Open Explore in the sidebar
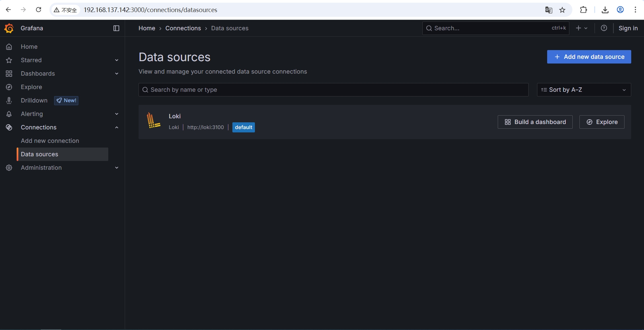Viewport: 644px width, 330px height. tap(31, 87)
